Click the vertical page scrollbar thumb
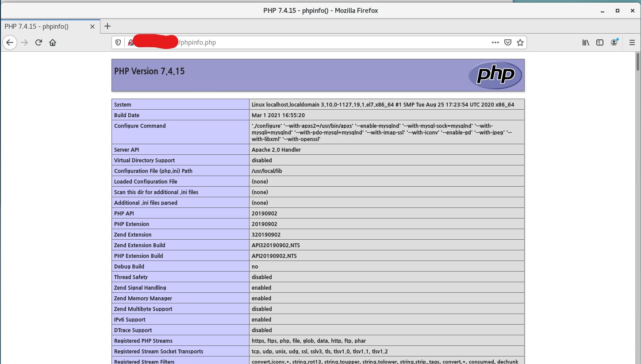The image size is (641, 364). click(x=638, y=61)
